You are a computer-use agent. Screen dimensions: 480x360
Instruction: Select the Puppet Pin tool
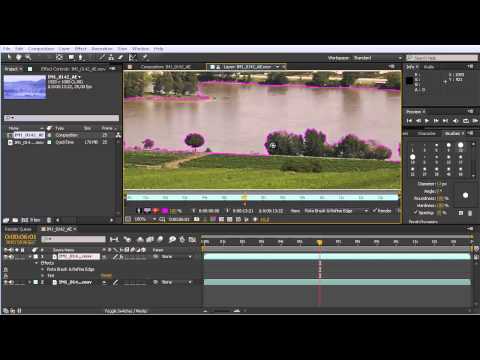(x=145, y=57)
